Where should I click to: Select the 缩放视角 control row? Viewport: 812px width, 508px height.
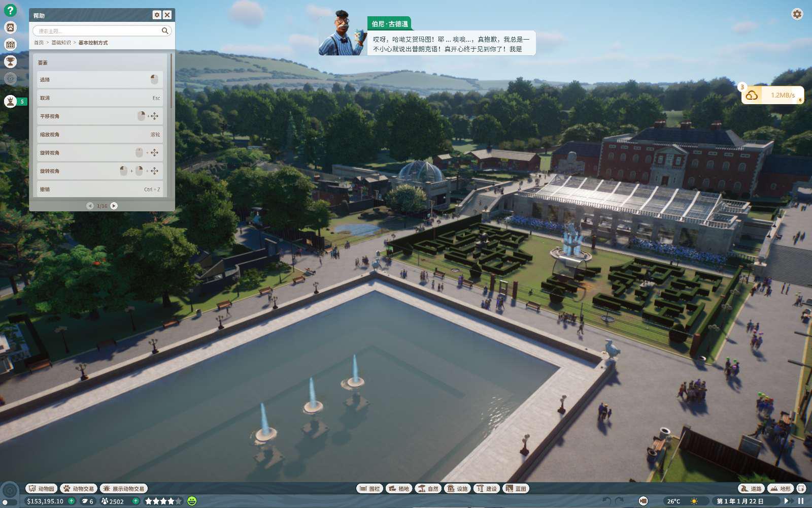(100, 134)
